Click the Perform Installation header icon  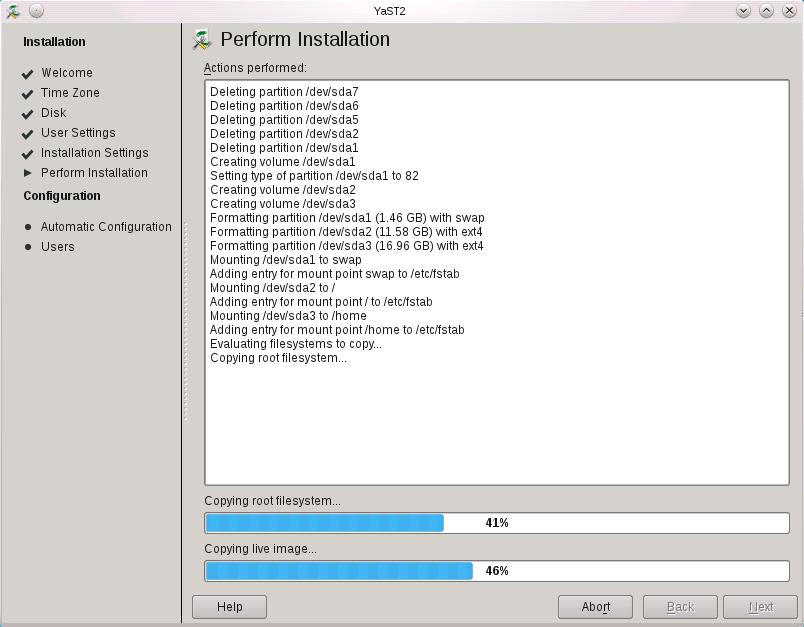(200, 38)
